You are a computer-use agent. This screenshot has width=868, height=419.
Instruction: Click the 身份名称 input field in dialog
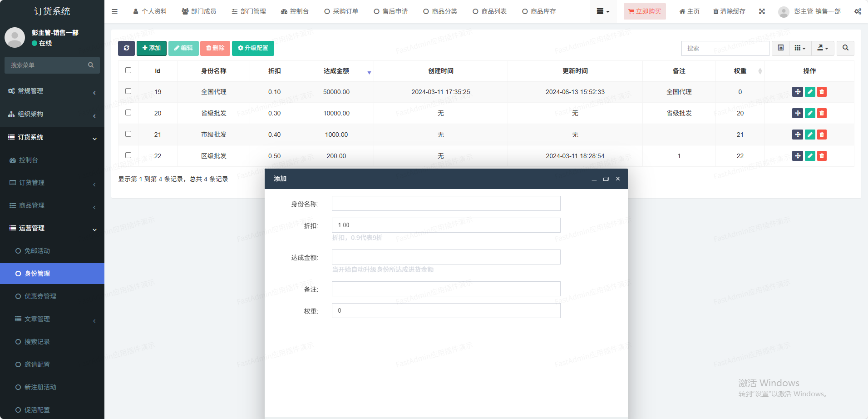pyautogui.click(x=446, y=204)
